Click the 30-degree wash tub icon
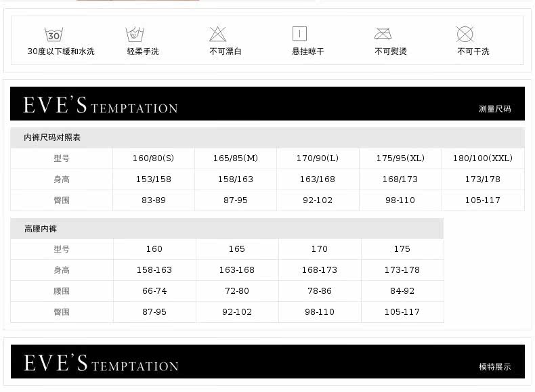The width and height of the screenshot is (535, 392). coord(53,35)
